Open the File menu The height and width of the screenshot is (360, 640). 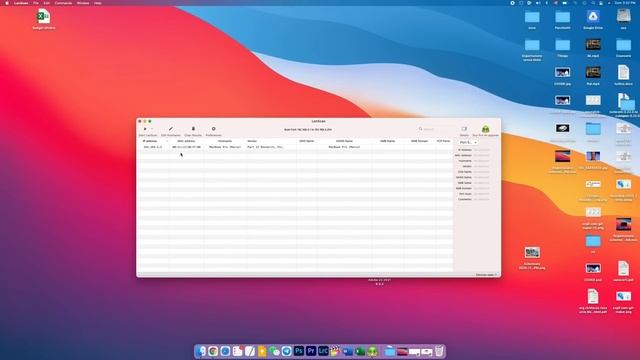[x=36, y=3]
